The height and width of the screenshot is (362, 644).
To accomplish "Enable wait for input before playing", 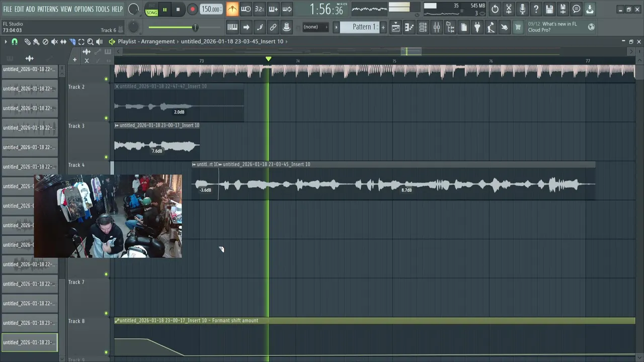I will (246, 9).
